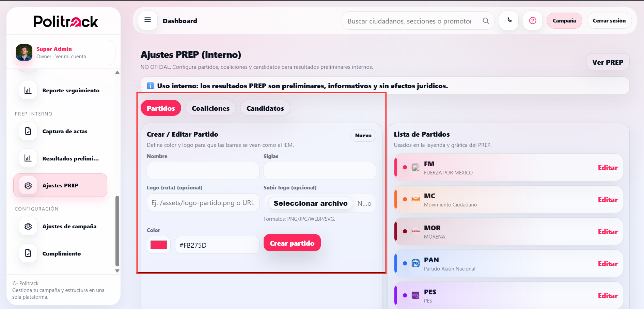Expand the sidebar using the down arrow
The image size is (644, 309).
coord(117,271)
